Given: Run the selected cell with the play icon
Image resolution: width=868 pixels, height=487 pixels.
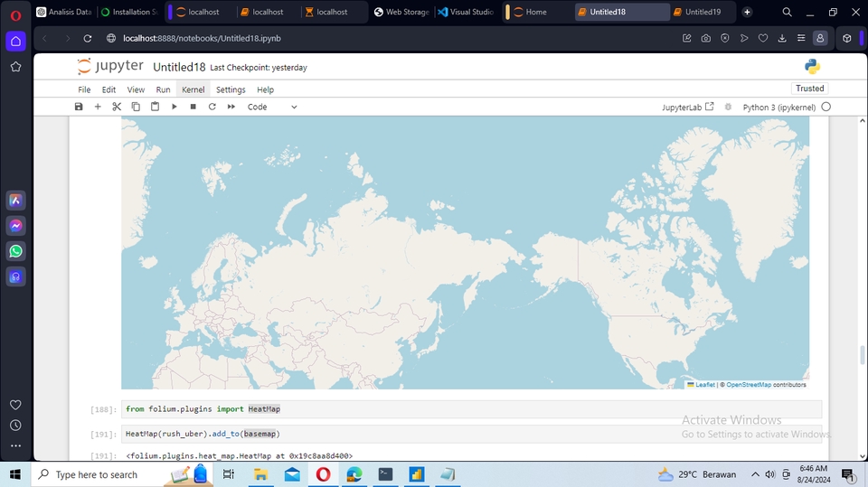Looking at the screenshot, I should click(174, 107).
